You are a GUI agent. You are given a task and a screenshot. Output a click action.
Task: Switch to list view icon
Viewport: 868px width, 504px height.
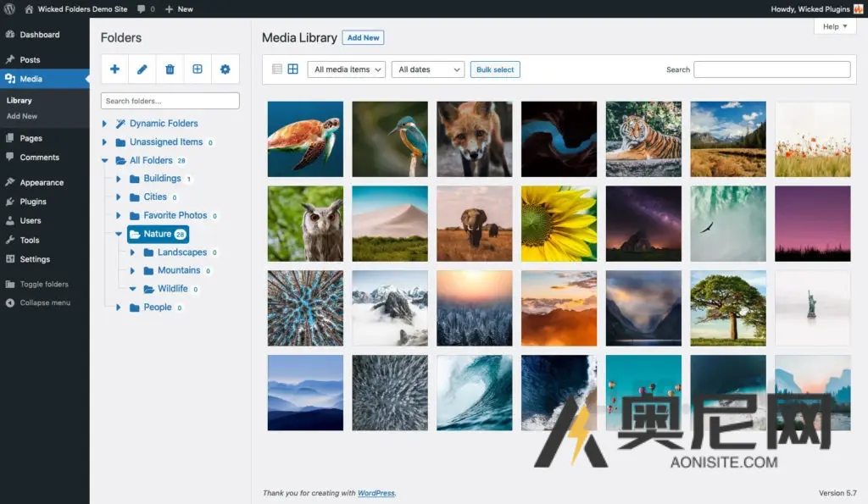click(277, 69)
